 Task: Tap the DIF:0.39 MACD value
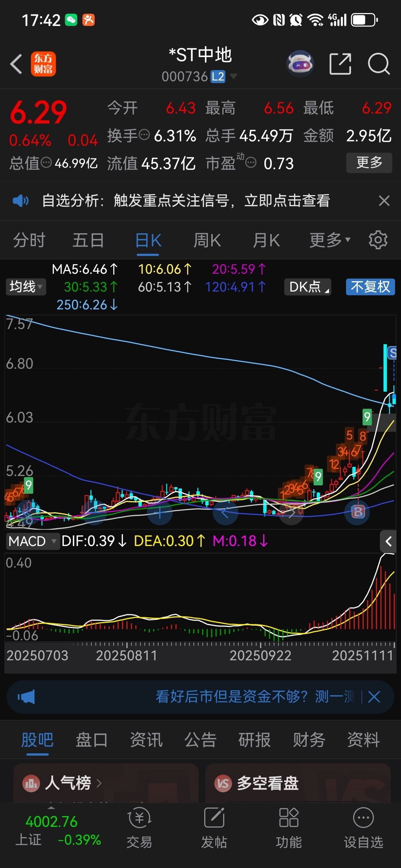tap(94, 541)
